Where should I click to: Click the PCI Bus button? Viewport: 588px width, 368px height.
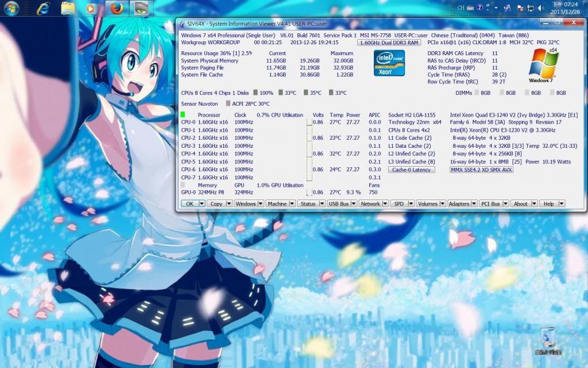490,204
